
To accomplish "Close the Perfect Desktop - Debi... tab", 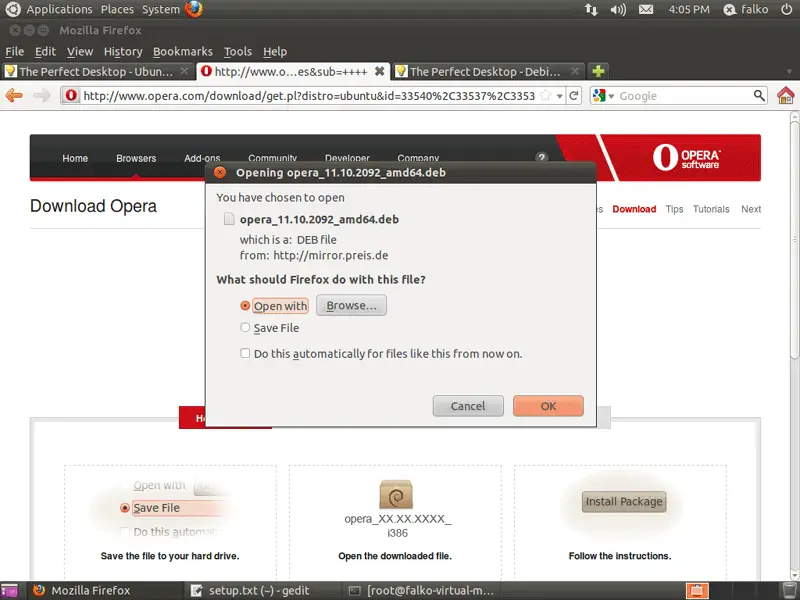I will 575,71.
